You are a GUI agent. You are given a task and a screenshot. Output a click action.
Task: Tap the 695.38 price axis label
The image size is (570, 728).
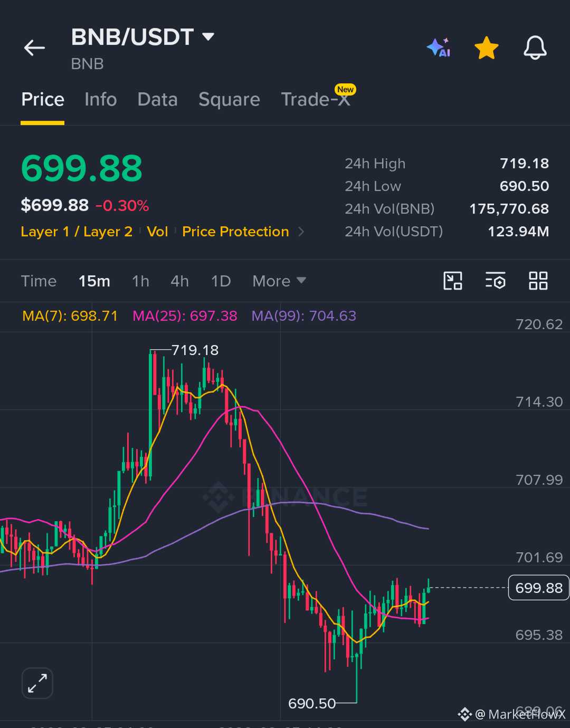tap(539, 635)
